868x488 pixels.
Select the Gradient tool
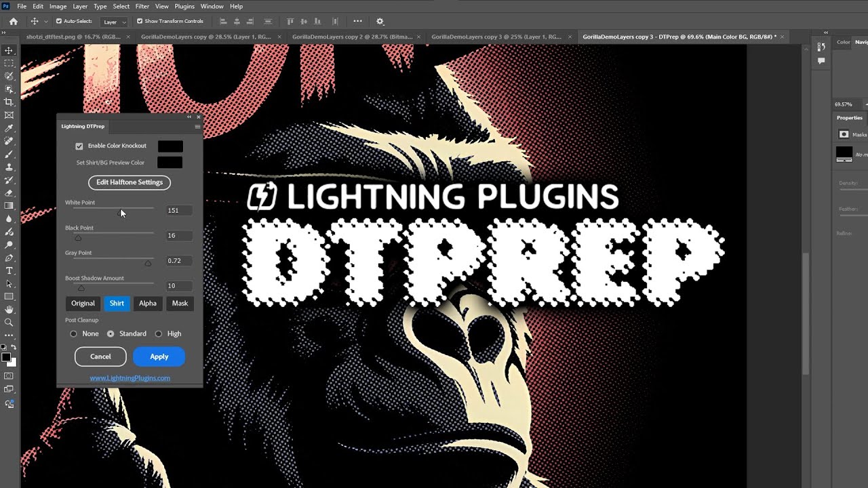(9, 206)
